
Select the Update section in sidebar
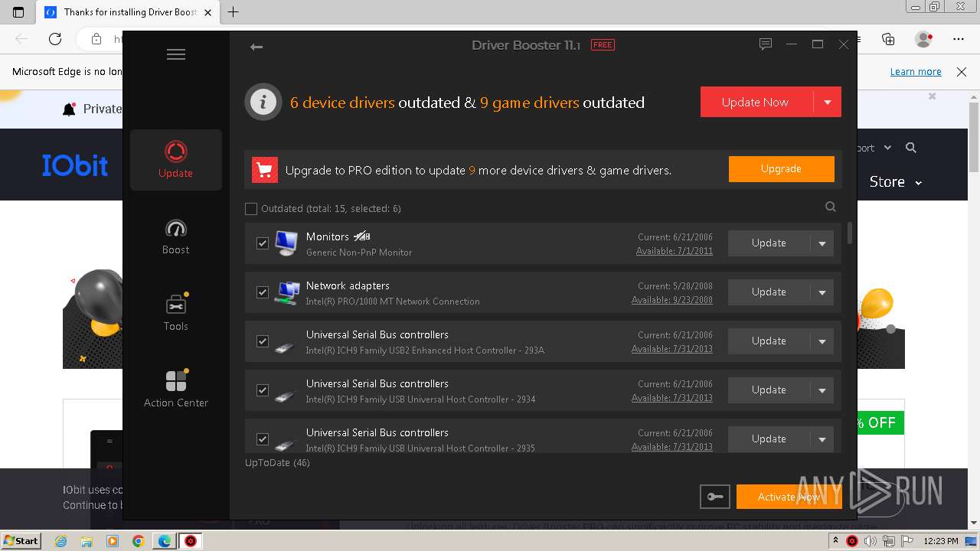pos(176,159)
